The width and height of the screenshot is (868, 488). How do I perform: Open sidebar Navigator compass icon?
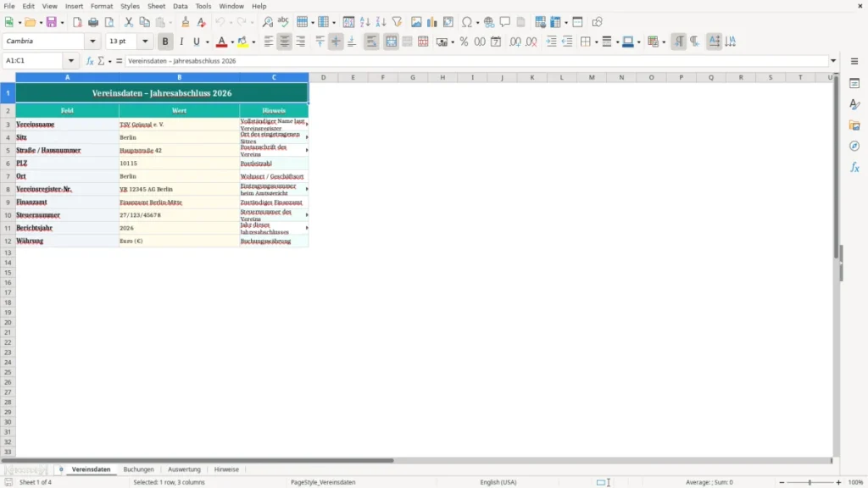[x=854, y=147]
